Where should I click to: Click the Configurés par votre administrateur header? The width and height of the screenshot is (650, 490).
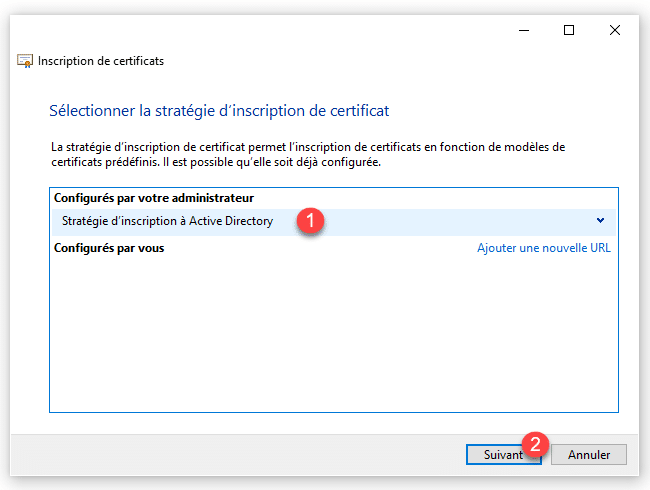(x=154, y=198)
